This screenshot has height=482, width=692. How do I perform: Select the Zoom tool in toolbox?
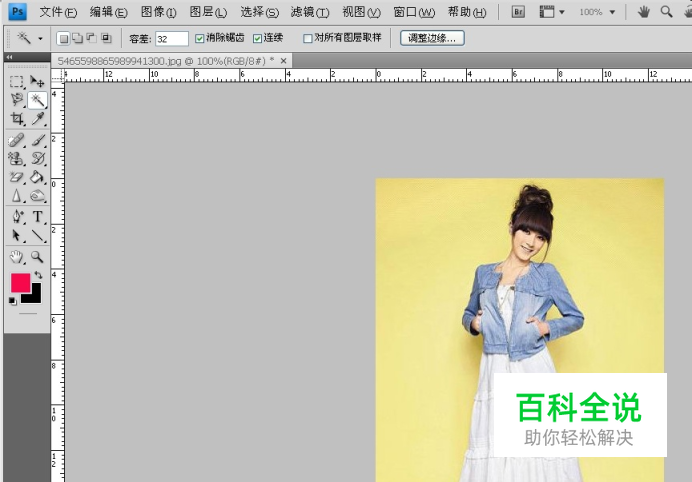(x=38, y=256)
